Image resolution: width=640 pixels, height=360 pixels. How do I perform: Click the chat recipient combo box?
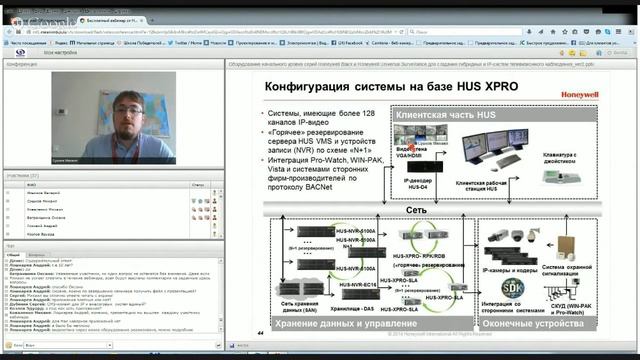pos(68,345)
